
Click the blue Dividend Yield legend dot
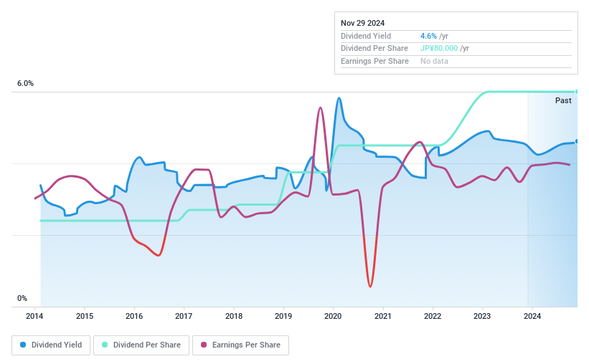[x=23, y=345]
